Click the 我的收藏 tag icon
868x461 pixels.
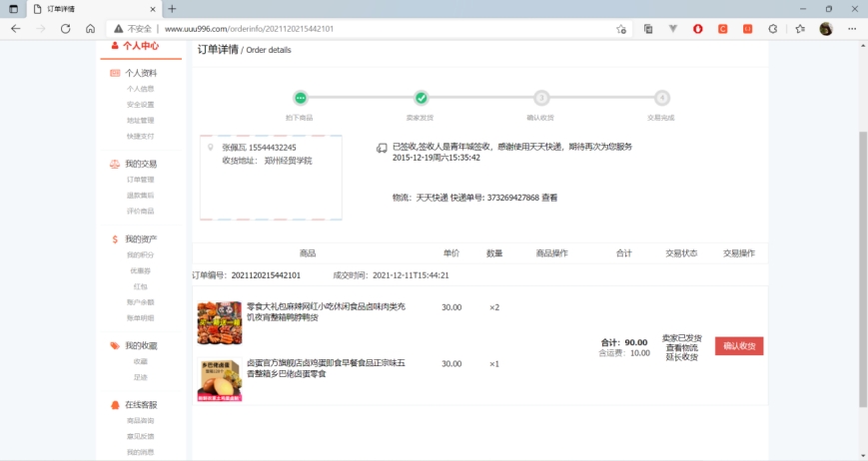click(115, 345)
